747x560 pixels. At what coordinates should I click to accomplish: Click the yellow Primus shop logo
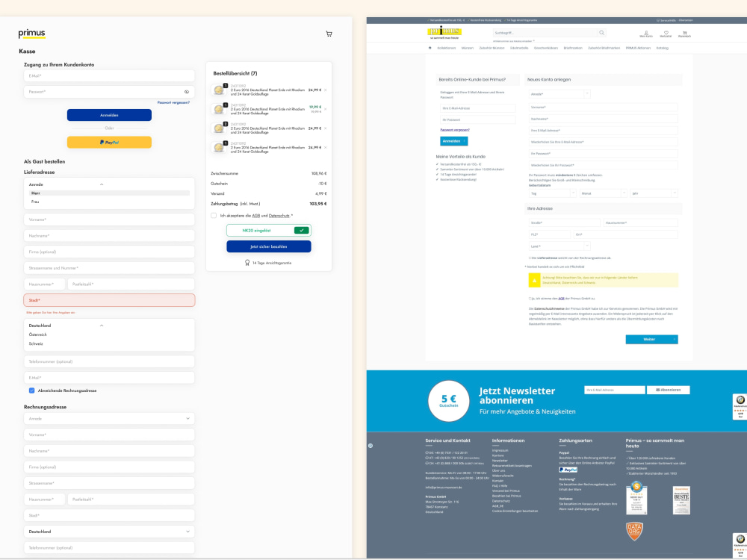coord(444,33)
